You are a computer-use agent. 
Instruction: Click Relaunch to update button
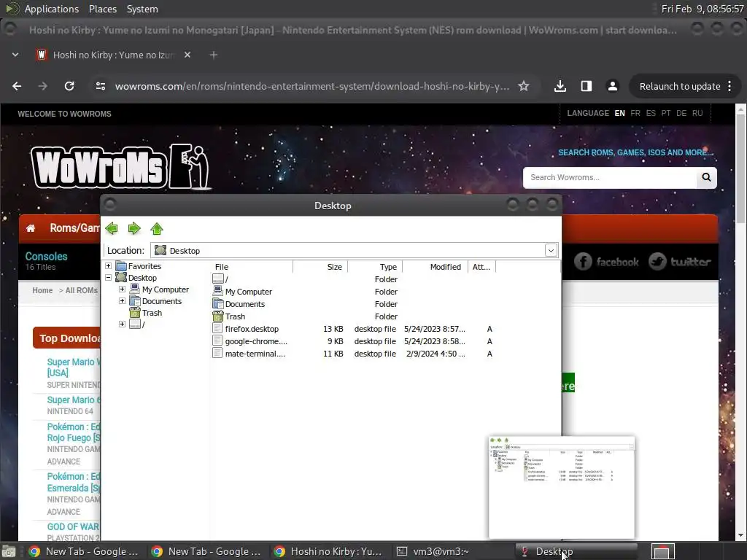pos(679,86)
